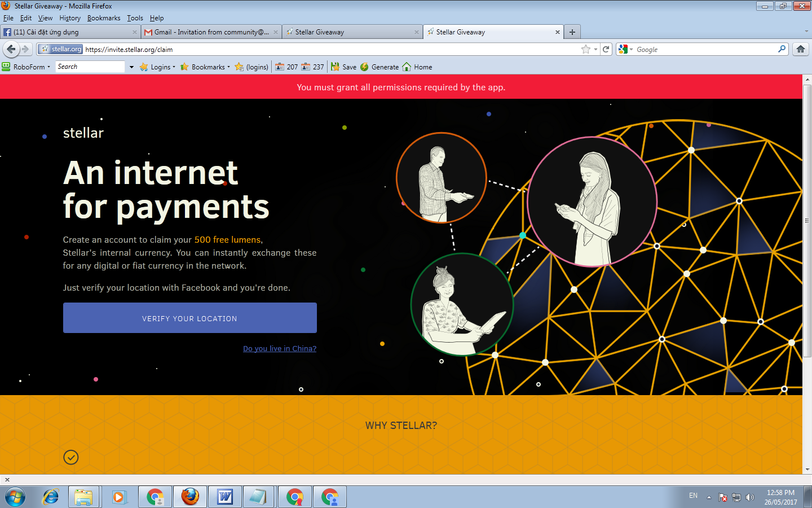
Task: Click the magnifier in the Google search box
Action: [782, 49]
